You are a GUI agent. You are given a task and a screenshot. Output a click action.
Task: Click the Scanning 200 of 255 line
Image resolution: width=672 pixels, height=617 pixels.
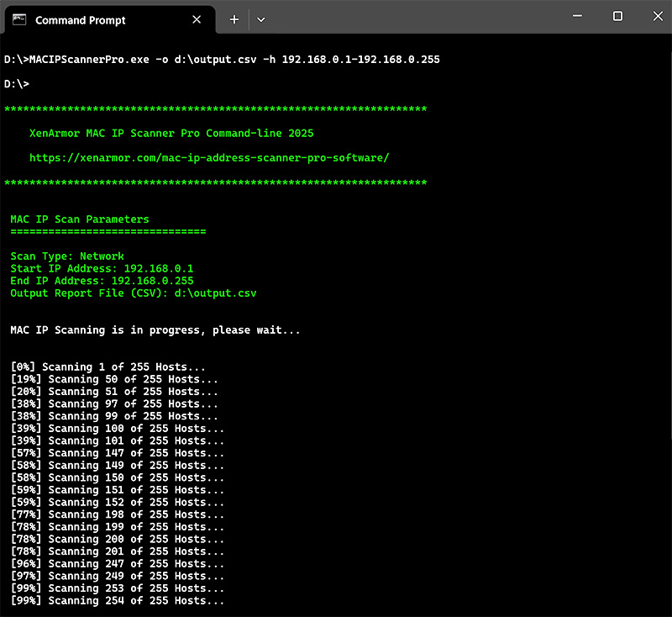pos(118,540)
